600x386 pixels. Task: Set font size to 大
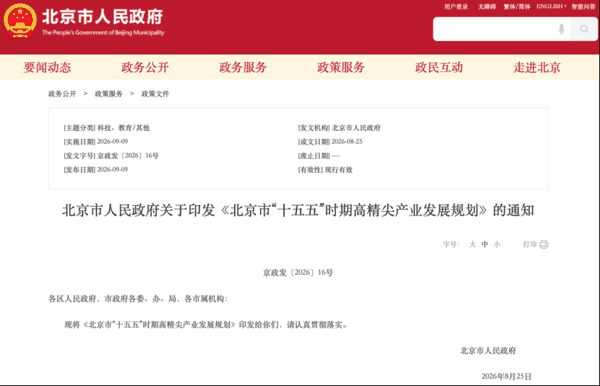click(473, 244)
